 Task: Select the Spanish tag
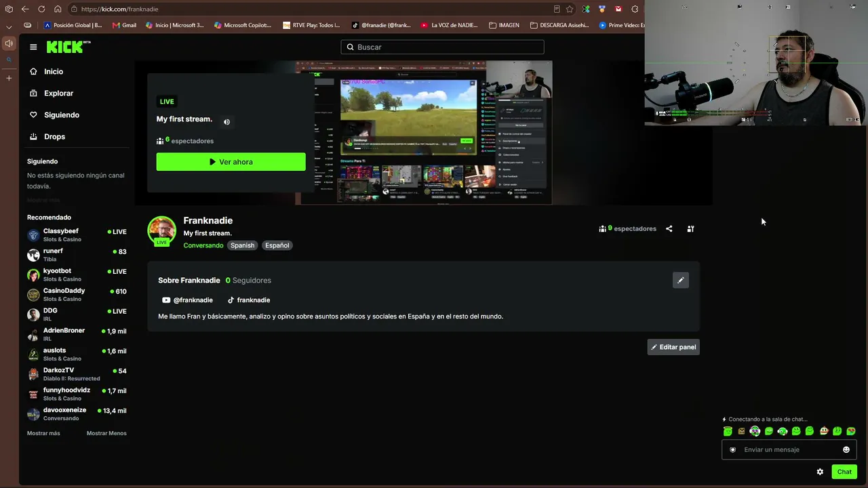click(x=242, y=245)
